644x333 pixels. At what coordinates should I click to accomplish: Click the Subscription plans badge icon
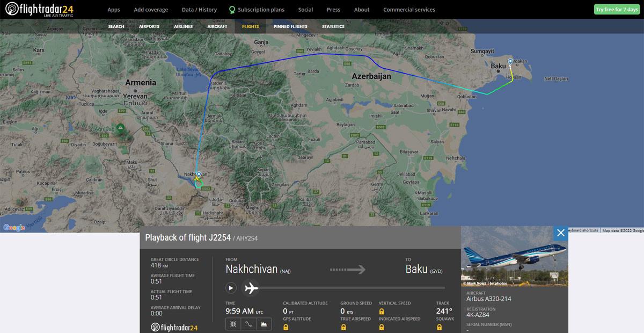[x=232, y=10]
